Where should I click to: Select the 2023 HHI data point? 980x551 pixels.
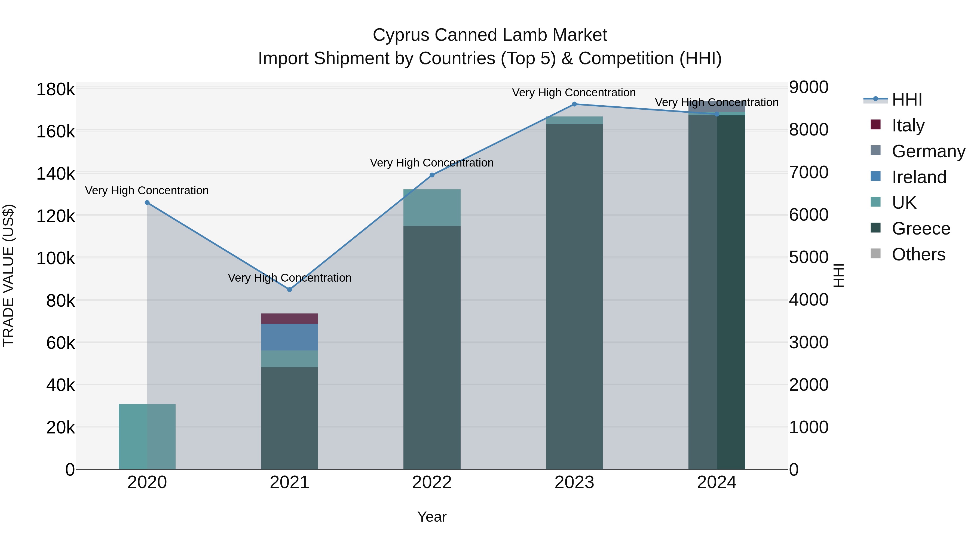pyautogui.click(x=574, y=104)
